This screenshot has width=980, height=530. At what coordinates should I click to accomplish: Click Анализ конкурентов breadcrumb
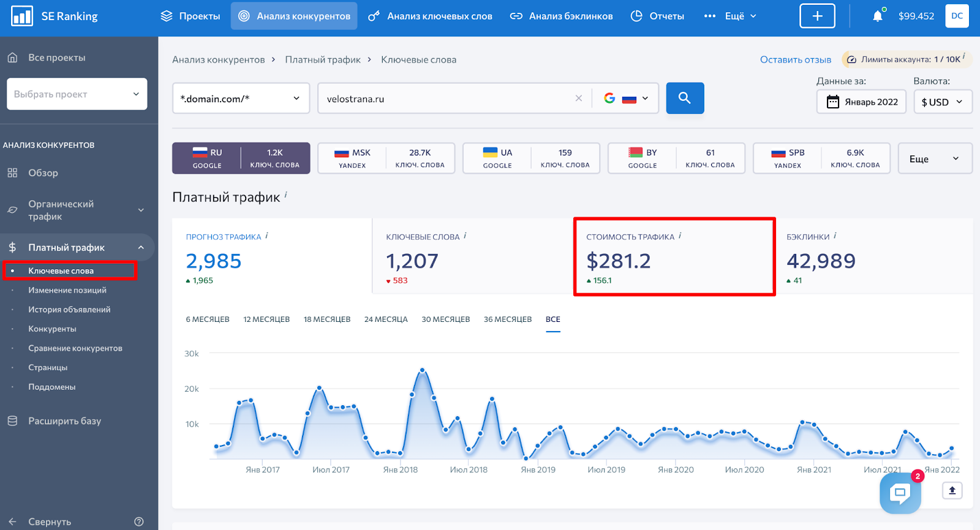pyautogui.click(x=219, y=59)
